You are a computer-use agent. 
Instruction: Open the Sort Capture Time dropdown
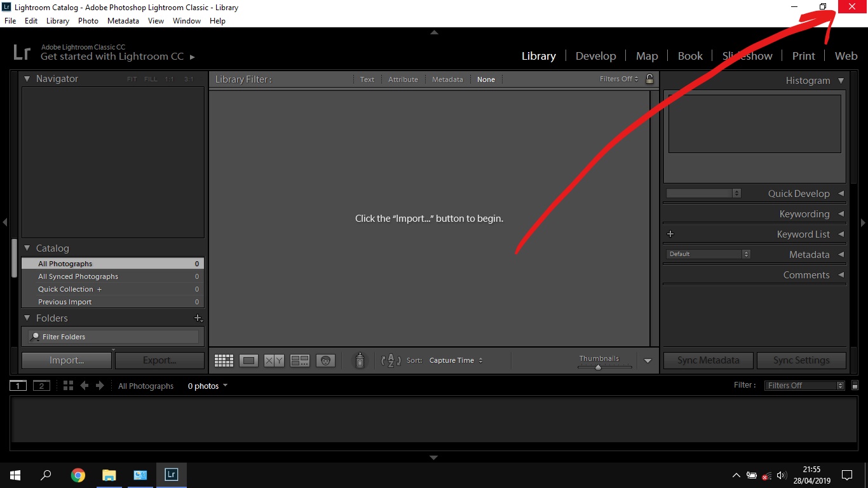456,360
